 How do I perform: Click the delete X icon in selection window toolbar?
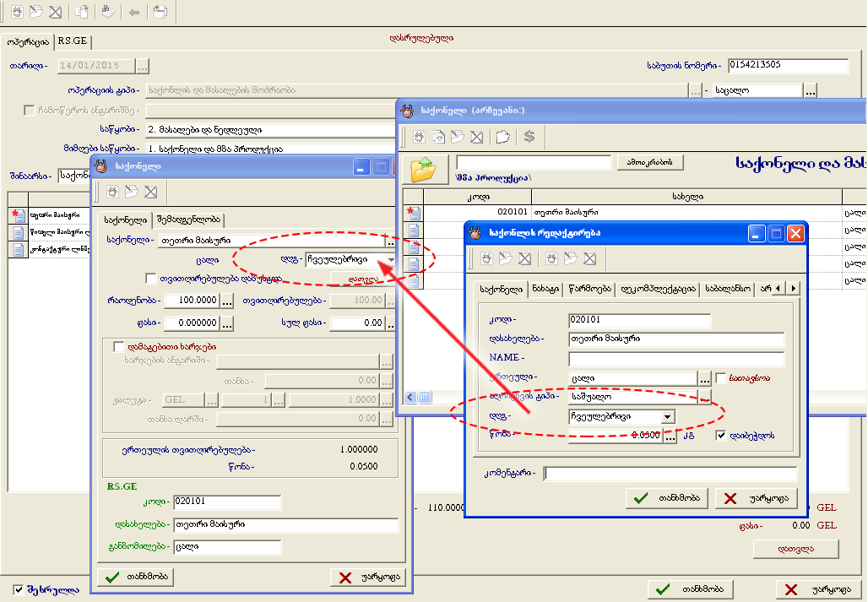point(476,137)
